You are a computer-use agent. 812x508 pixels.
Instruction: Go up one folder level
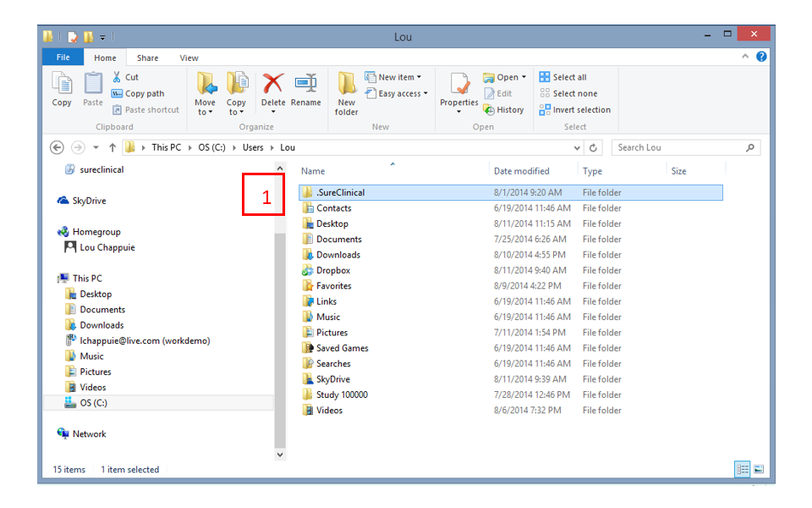tap(112, 147)
